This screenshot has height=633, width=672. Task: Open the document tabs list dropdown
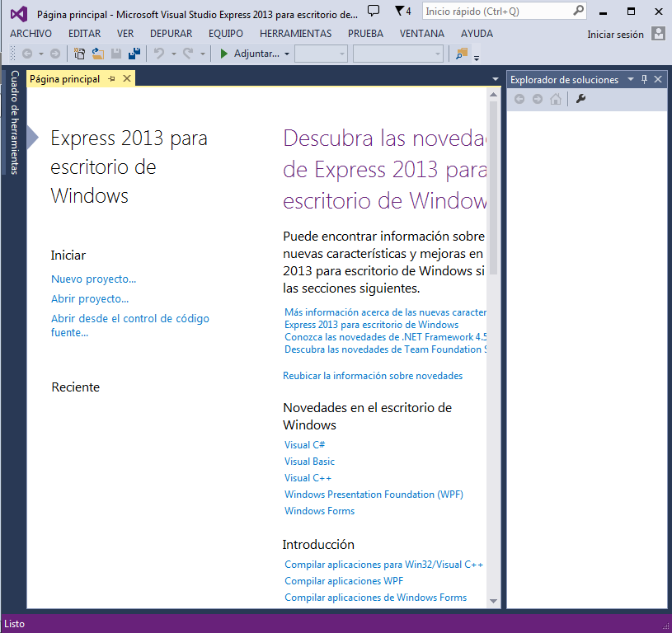(496, 79)
